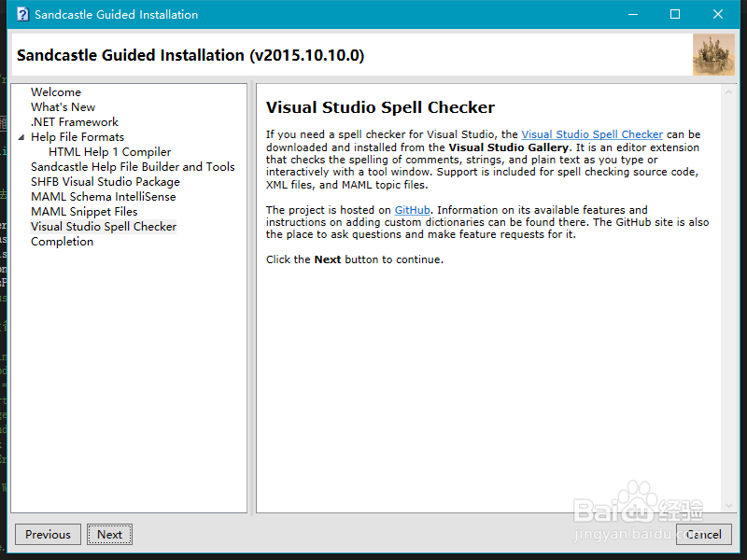Image resolution: width=747 pixels, height=560 pixels.
Task: Select the Welcome page in the tree
Action: pos(56,91)
